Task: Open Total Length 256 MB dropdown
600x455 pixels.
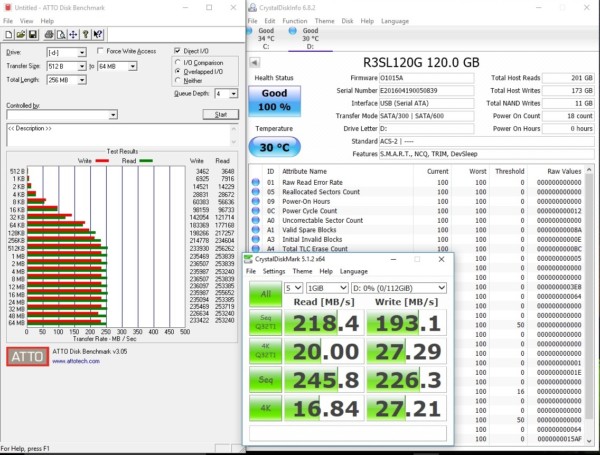Action: point(82,80)
